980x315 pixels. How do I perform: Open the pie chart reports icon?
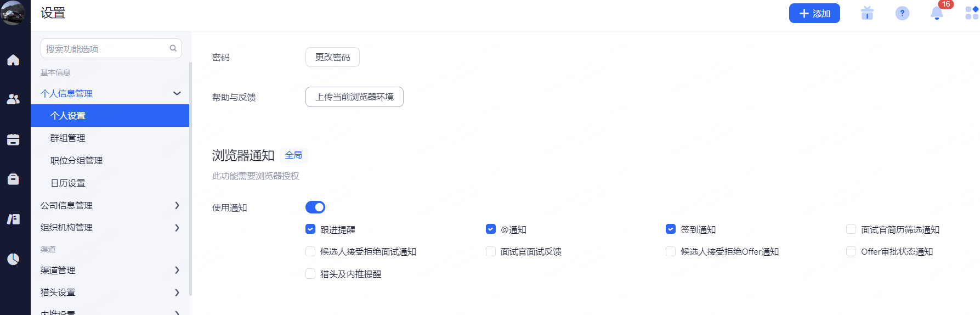[13, 259]
